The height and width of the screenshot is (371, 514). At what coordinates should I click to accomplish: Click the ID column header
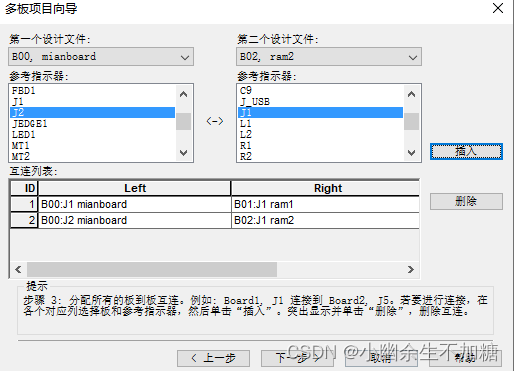pos(25,188)
